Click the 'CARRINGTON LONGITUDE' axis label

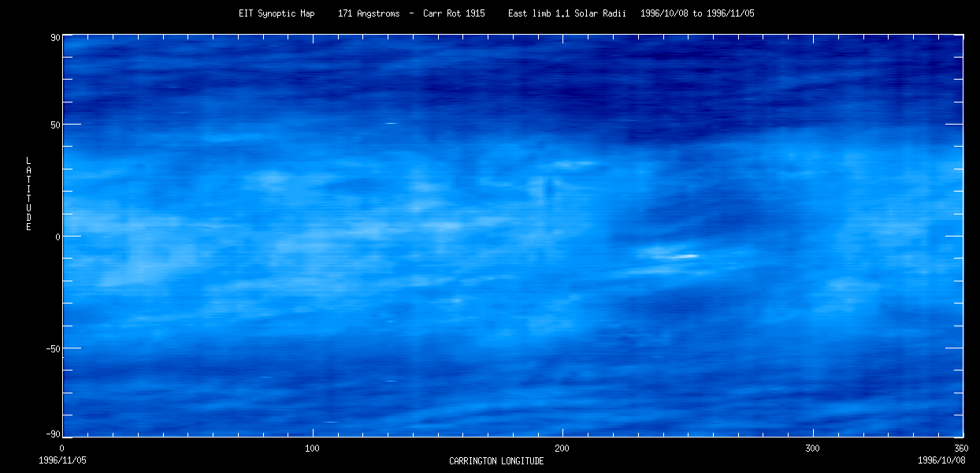(496, 460)
